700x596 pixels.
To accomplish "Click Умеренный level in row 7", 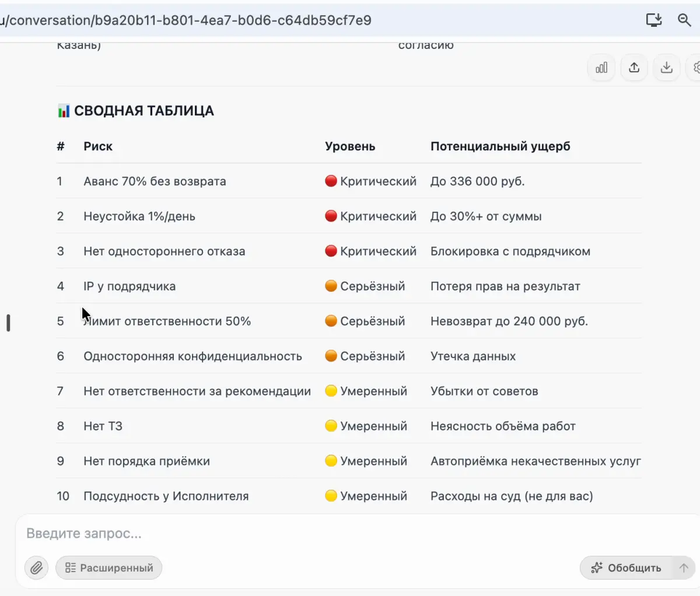I will click(x=366, y=391).
